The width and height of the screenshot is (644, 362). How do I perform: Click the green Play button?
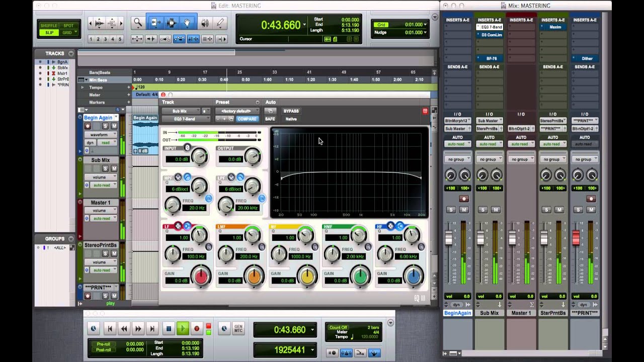click(183, 329)
